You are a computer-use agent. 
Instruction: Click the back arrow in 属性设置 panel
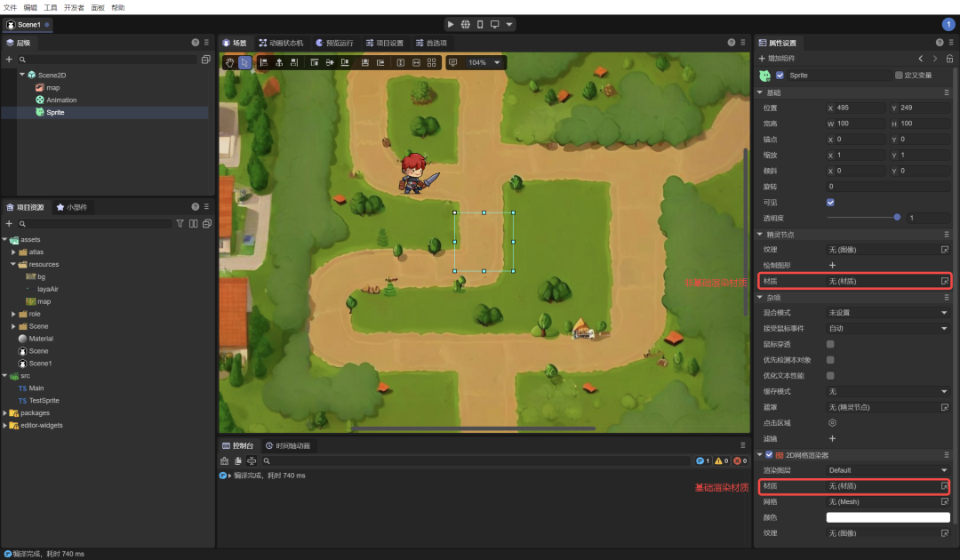point(921,58)
